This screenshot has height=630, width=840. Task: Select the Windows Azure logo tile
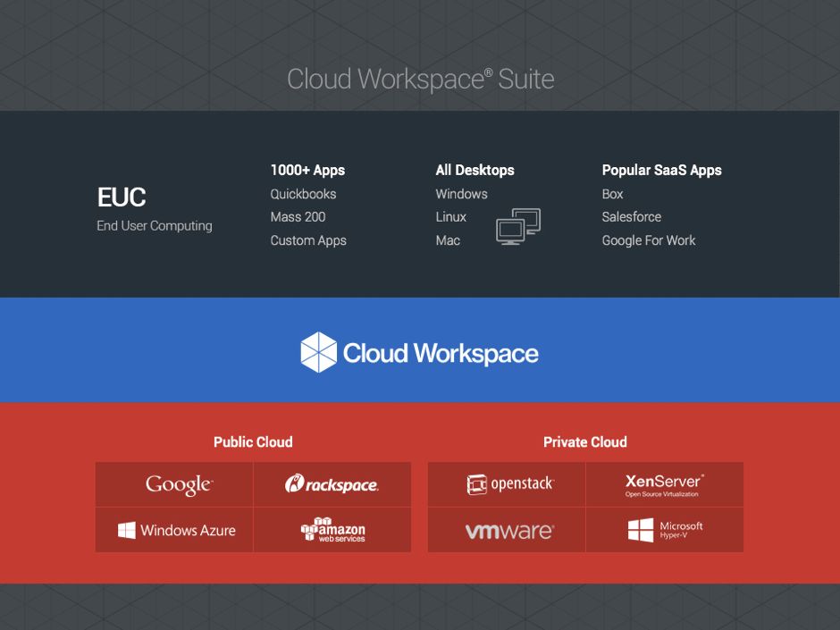pos(174,530)
